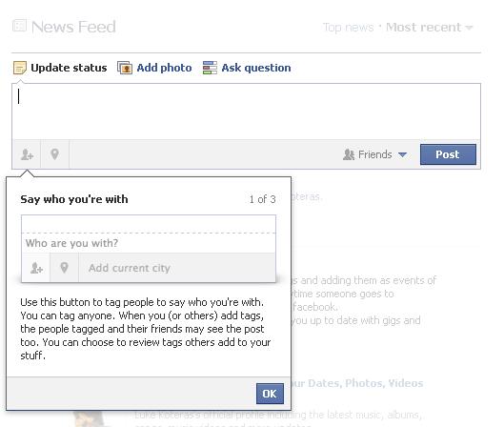Click inside the status text box
Viewport: 504px width, 427px height.
pos(246,112)
